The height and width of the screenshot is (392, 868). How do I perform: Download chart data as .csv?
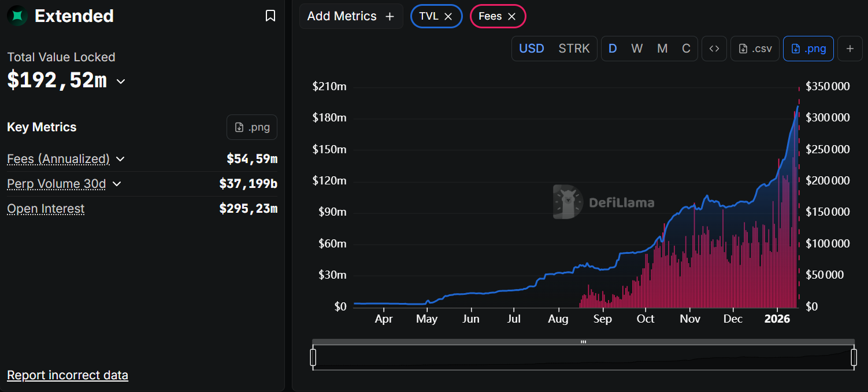click(x=755, y=49)
